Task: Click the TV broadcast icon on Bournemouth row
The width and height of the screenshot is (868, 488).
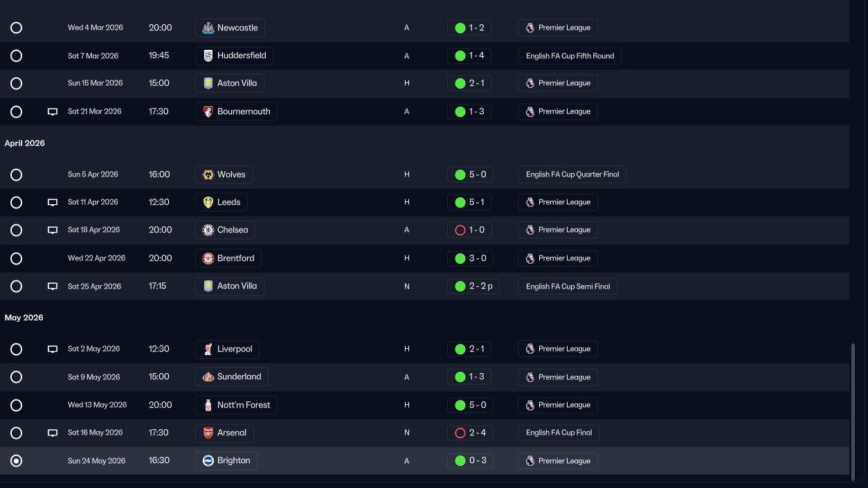Action: (53, 111)
